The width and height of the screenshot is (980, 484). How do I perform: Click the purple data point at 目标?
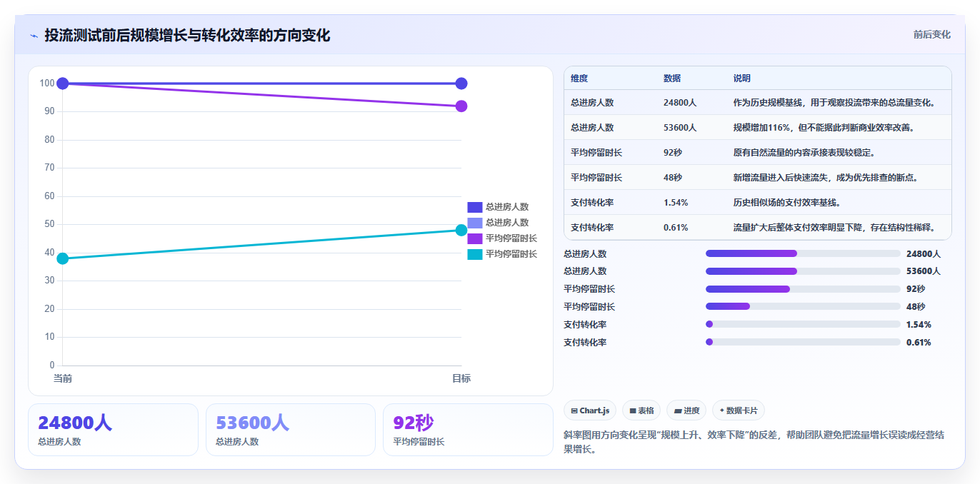[x=461, y=106]
